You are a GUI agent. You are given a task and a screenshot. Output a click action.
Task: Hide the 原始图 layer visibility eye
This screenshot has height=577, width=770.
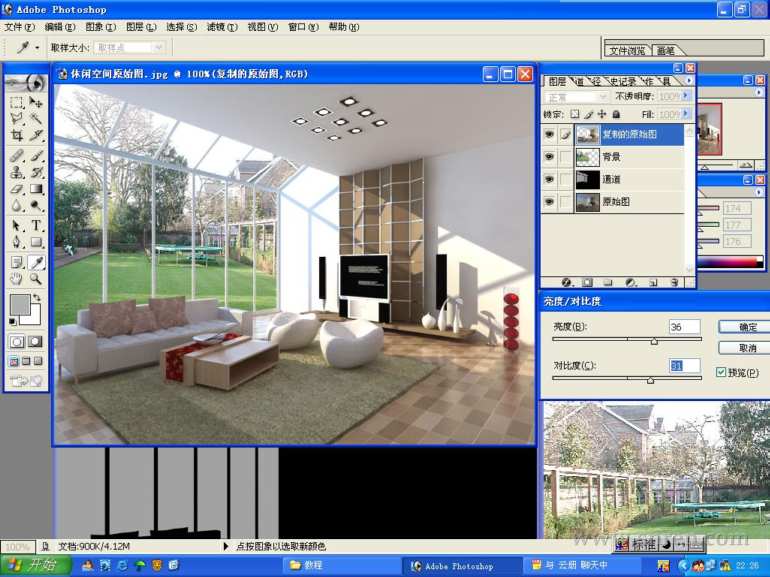[x=549, y=202]
